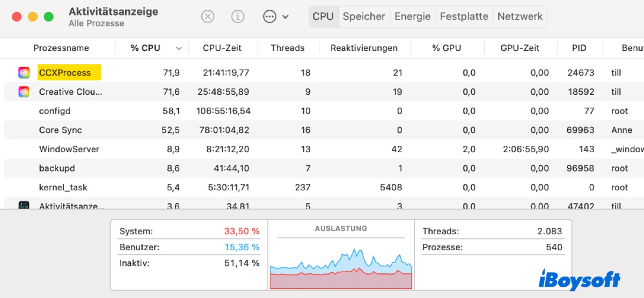Sort by CPU-Zeit column header
The height and width of the screenshot is (298, 644).
click(223, 48)
